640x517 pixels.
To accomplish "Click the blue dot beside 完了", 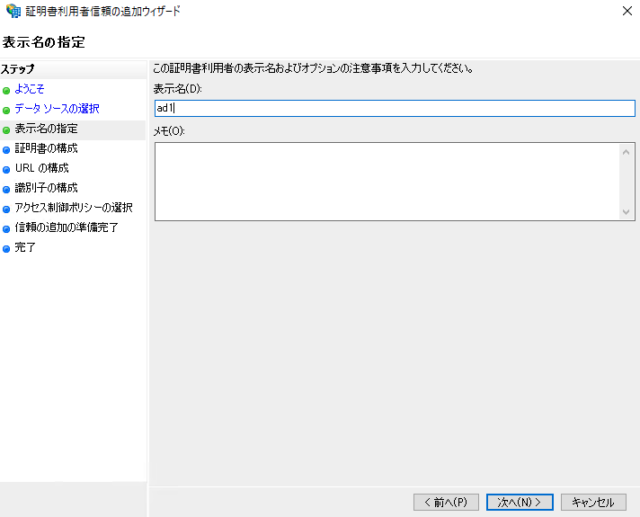I will 6,249.
